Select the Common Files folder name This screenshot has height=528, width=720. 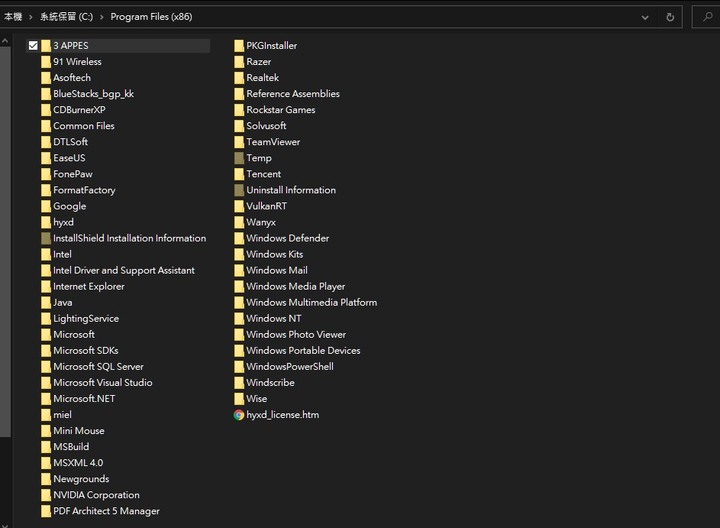pos(84,126)
